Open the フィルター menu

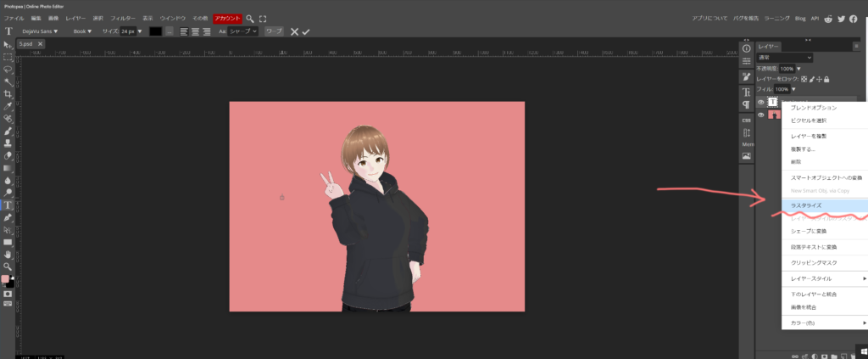[x=123, y=18]
